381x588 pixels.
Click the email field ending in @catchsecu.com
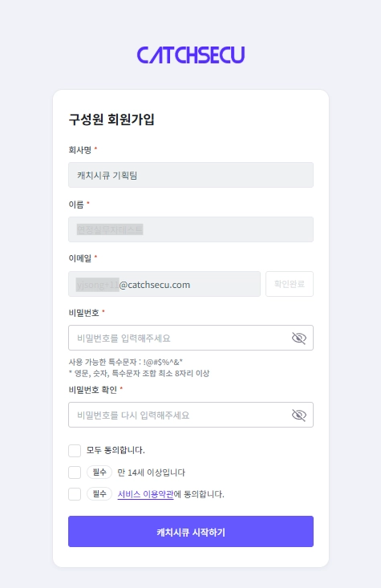(x=164, y=284)
